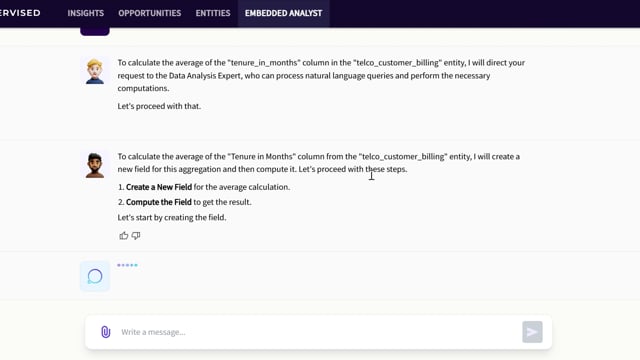640x360 pixels.
Task: Open the home page via the ERVISED logo
Action: click(x=20, y=13)
